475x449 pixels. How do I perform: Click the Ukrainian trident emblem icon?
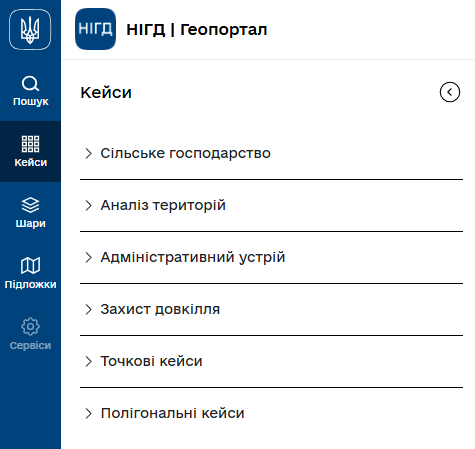(30, 30)
